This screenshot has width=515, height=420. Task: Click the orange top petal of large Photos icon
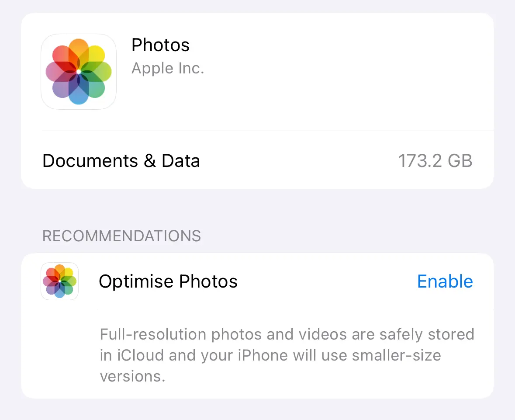pyautogui.click(x=79, y=52)
